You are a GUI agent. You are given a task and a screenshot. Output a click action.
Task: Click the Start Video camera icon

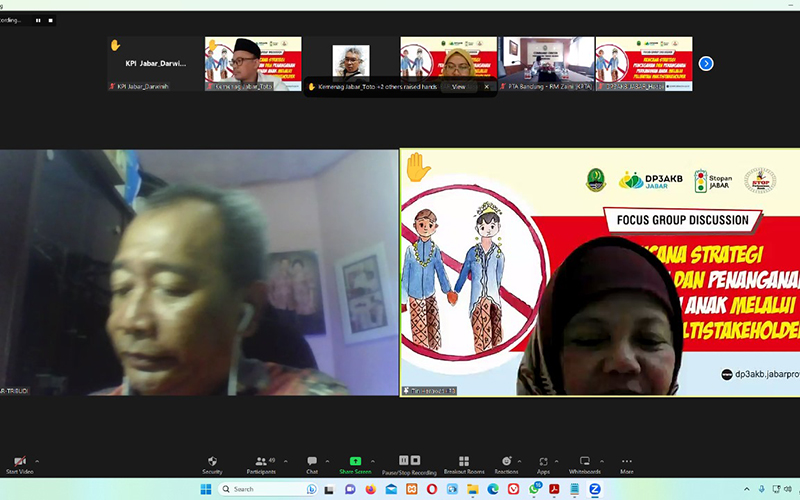18,462
